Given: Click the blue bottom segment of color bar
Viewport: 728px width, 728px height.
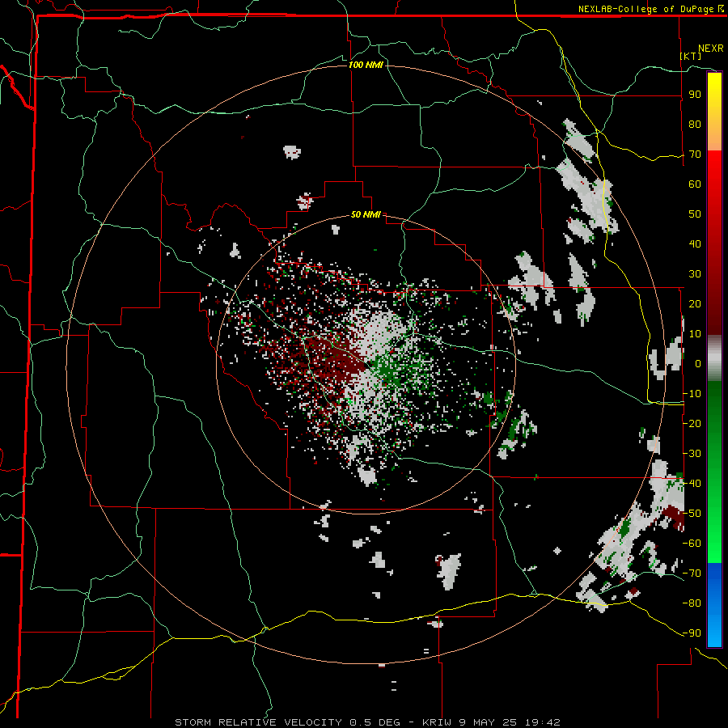Looking at the screenshot, I should [714, 604].
